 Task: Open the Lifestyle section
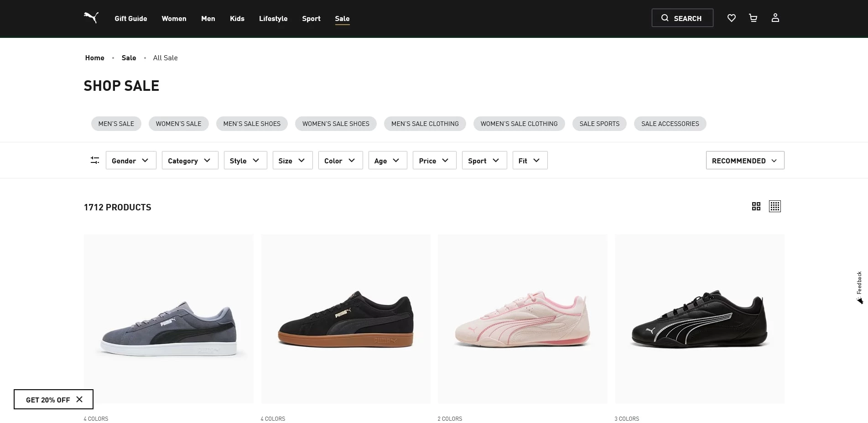click(x=273, y=19)
